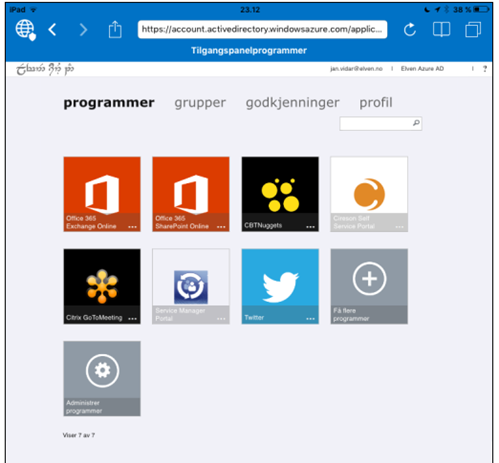
Task: Open the bookmarks book icon
Action: tap(441, 29)
